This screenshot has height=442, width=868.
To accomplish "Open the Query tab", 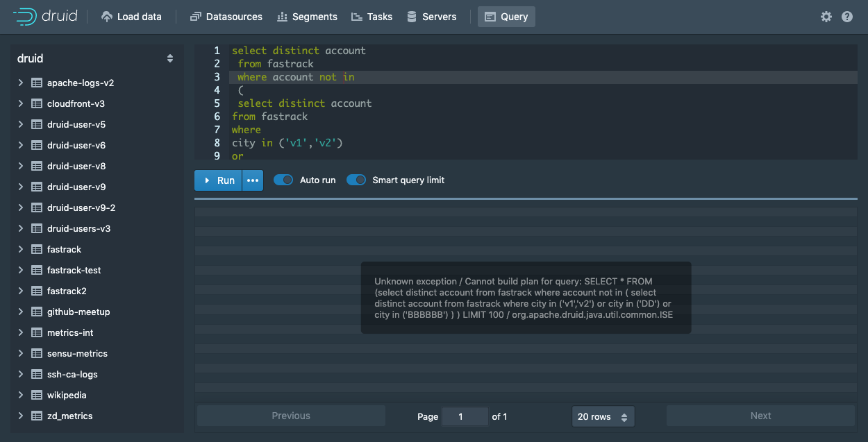I will (x=506, y=17).
